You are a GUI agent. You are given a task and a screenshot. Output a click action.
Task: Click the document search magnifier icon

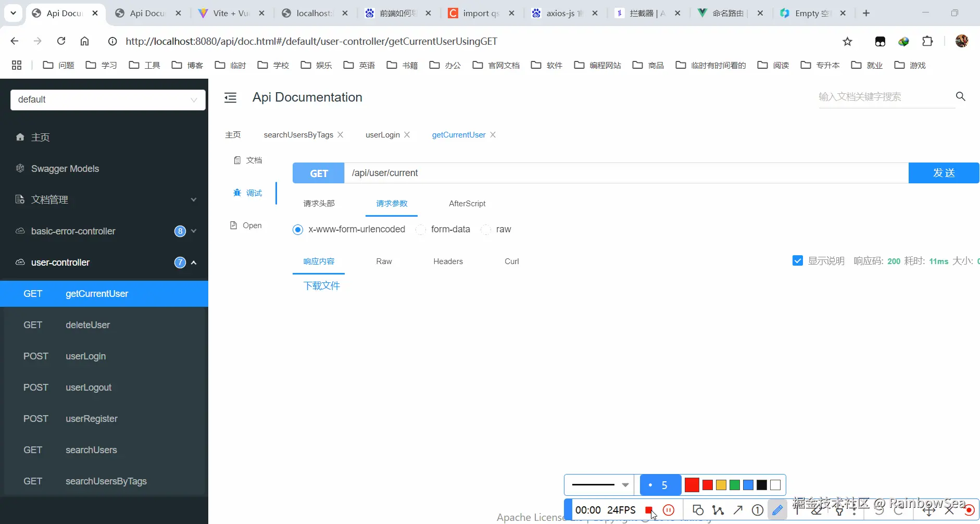point(961,96)
